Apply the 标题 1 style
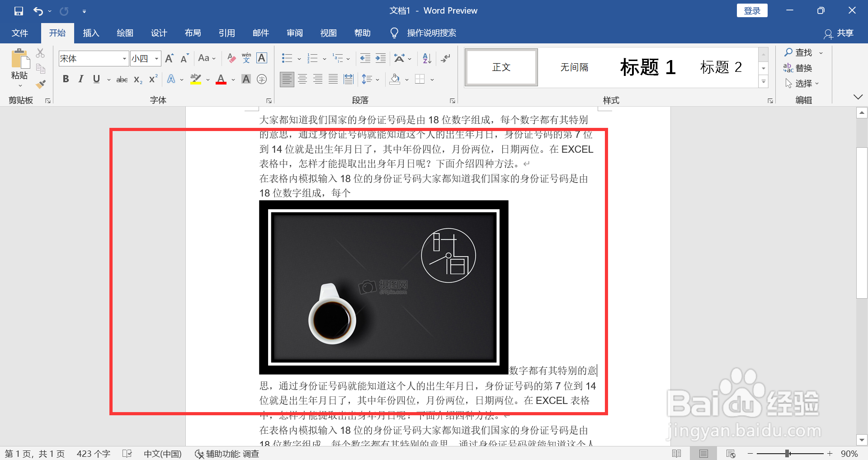 [647, 67]
